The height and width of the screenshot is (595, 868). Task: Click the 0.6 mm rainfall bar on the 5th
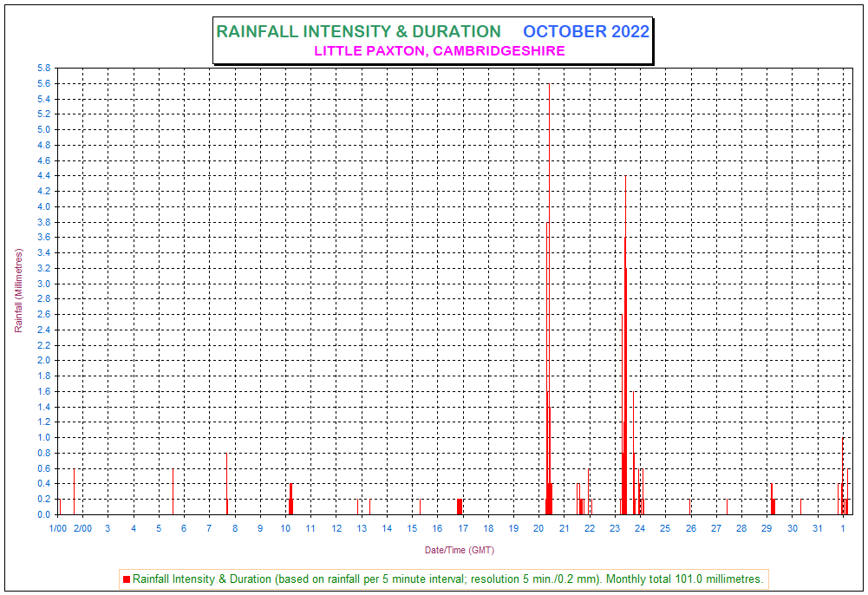(173, 492)
